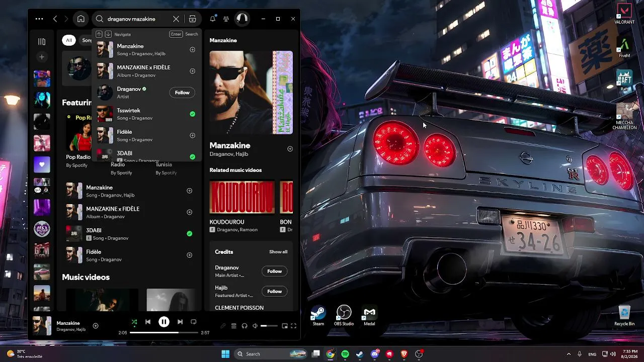The image size is (644, 362).
Task: Add Fidèle result row to Liked Songs
Action: tap(189, 255)
